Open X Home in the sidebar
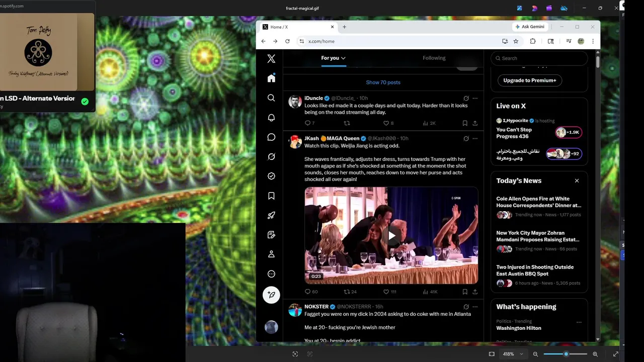This screenshot has width=644, height=362. point(271,78)
